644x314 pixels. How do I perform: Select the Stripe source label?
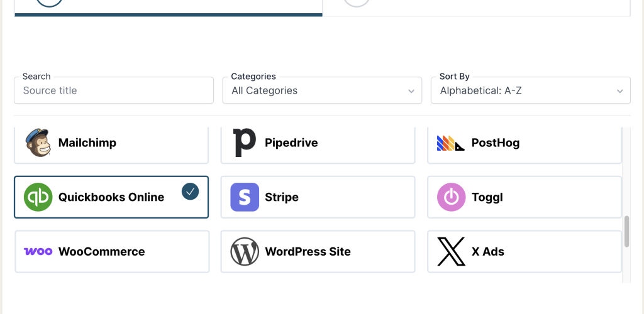point(282,197)
